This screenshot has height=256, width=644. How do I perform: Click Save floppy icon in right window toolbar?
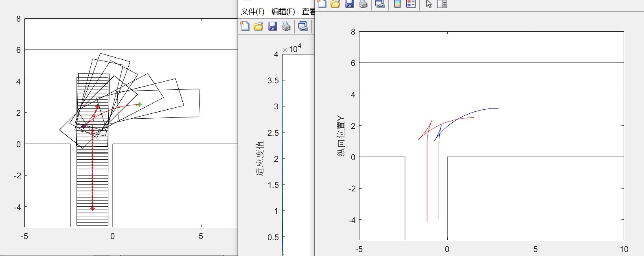(349, 4)
